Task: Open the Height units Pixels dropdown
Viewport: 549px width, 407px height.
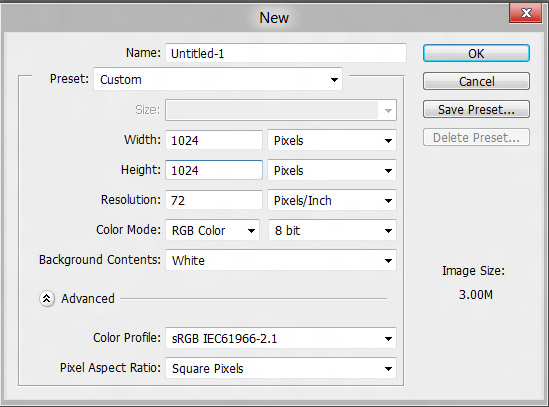Action: click(332, 171)
